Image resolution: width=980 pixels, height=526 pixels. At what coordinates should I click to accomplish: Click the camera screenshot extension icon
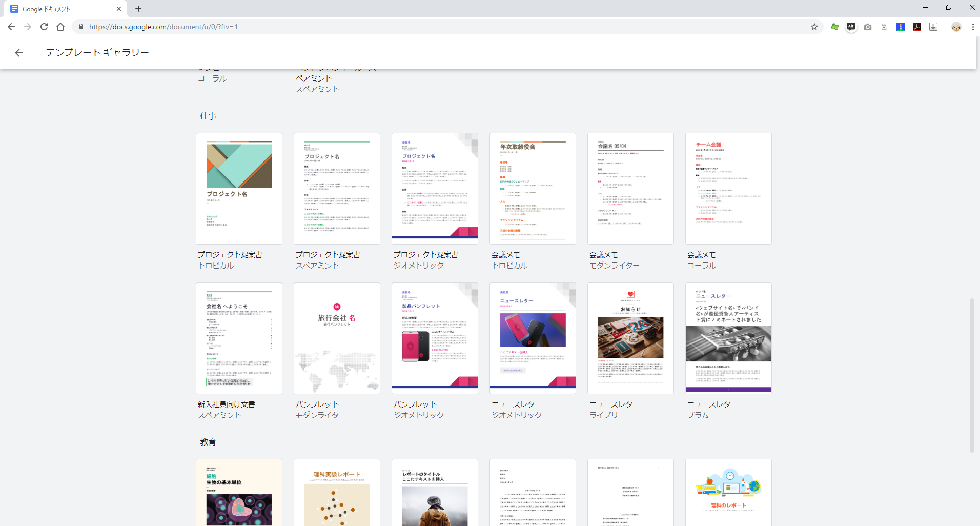(868, 27)
